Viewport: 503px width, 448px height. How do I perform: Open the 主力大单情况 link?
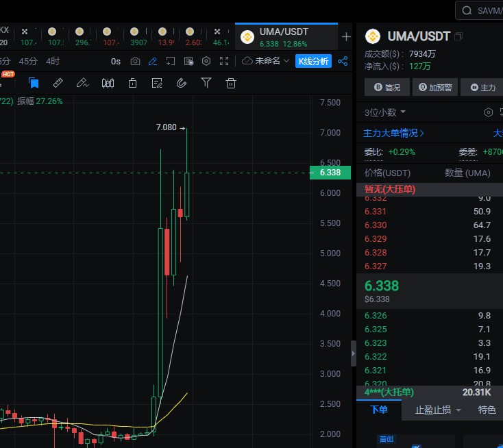click(x=393, y=133)
